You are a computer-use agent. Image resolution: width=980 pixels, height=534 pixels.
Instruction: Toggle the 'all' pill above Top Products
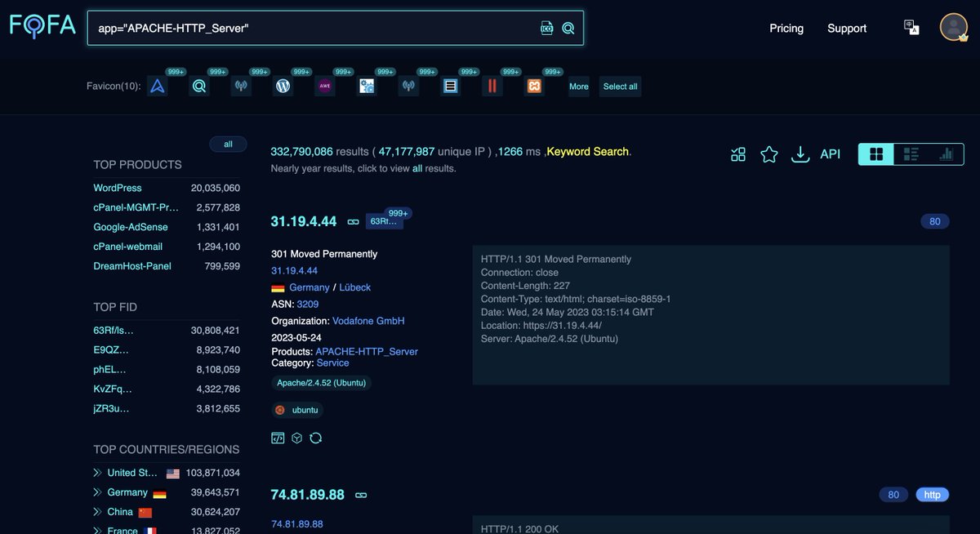(x=228, y=145)
